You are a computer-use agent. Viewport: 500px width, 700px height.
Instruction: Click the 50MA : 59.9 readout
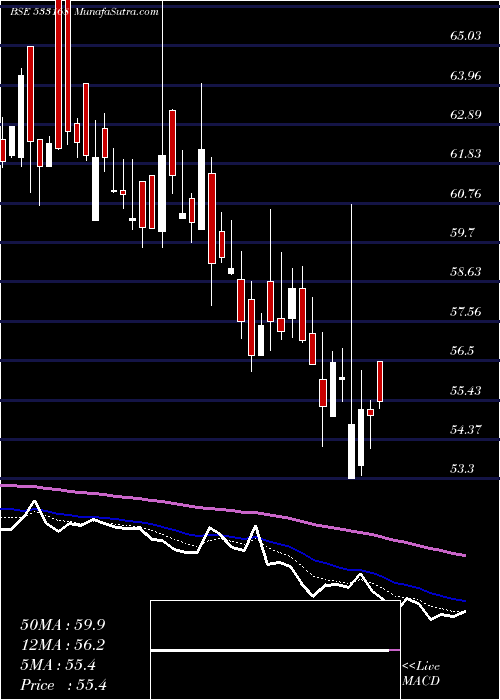[x=62, y=625]
